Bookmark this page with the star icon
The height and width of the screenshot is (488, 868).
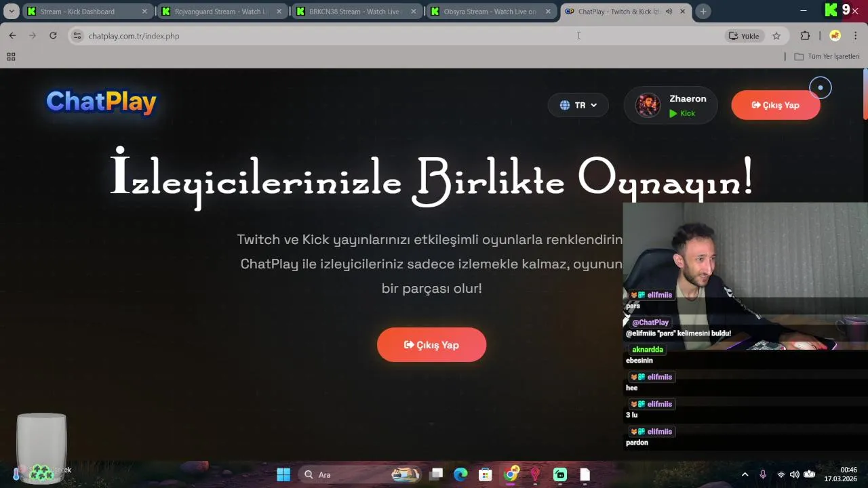(776, 36)
